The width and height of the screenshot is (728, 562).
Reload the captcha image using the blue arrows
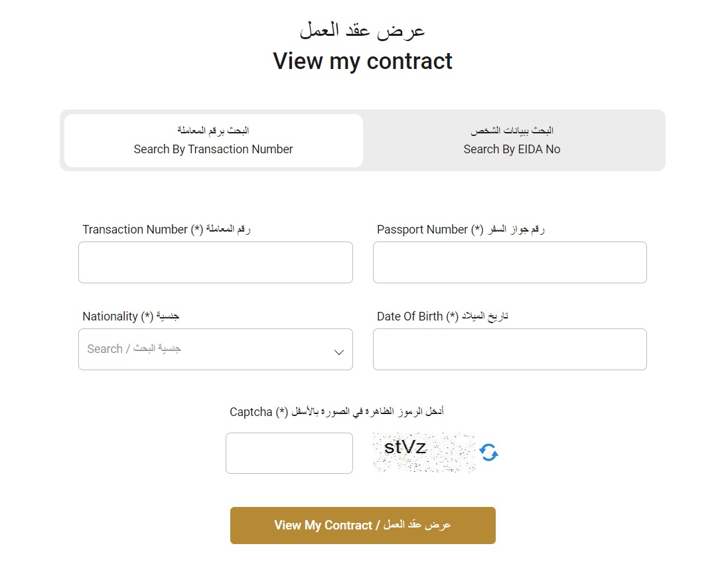tap(488, 452)
